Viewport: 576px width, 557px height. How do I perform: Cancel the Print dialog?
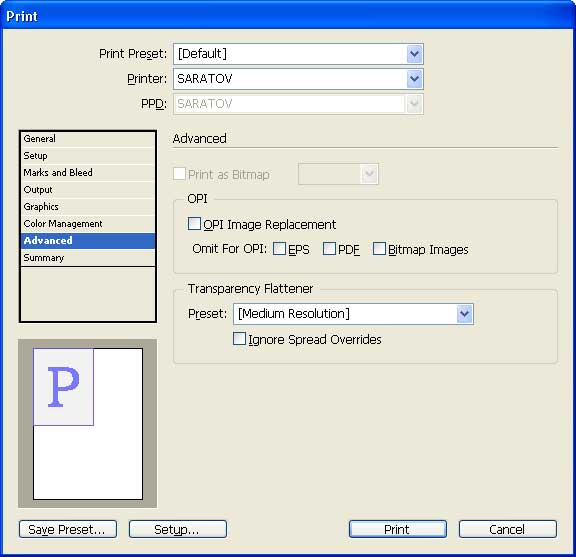[x=508, y=529]
